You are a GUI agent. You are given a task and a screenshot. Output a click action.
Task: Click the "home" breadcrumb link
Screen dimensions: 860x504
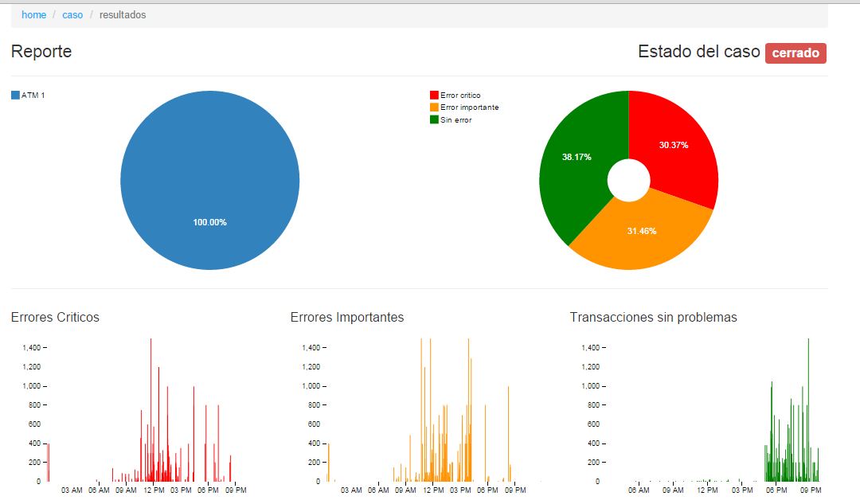pos(33,14)
